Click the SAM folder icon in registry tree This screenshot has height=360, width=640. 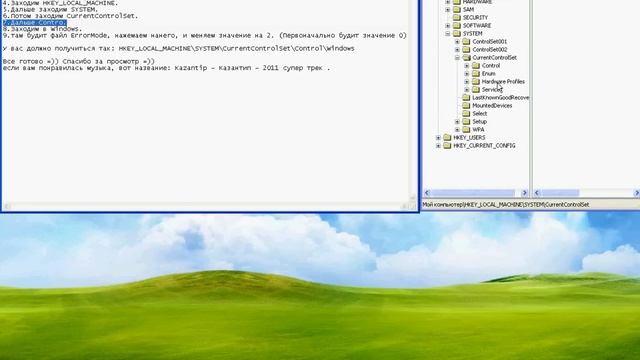click(457, 9)
